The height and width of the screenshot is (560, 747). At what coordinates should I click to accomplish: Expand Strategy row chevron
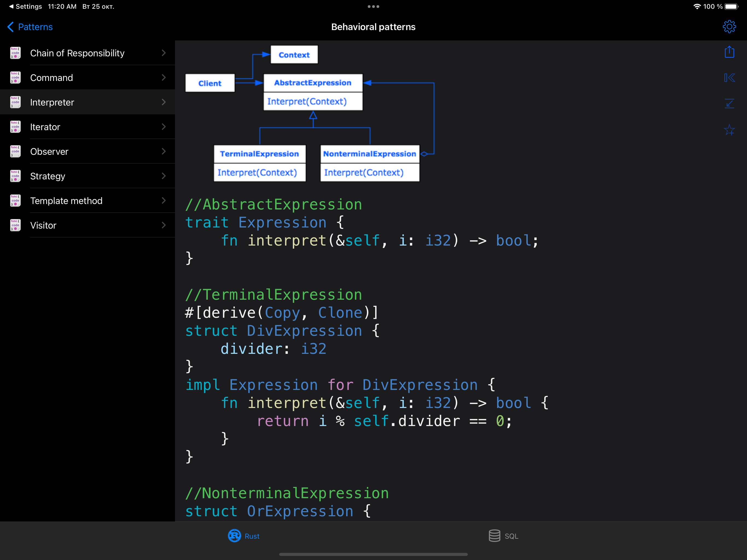164,176
